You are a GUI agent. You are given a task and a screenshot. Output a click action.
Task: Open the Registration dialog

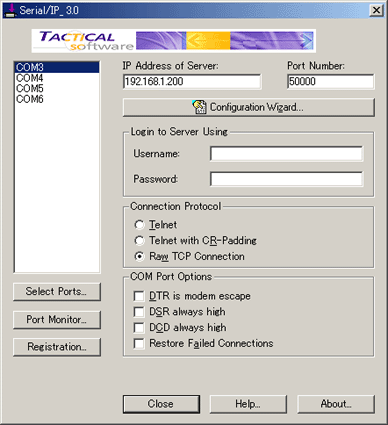(57, 347)
